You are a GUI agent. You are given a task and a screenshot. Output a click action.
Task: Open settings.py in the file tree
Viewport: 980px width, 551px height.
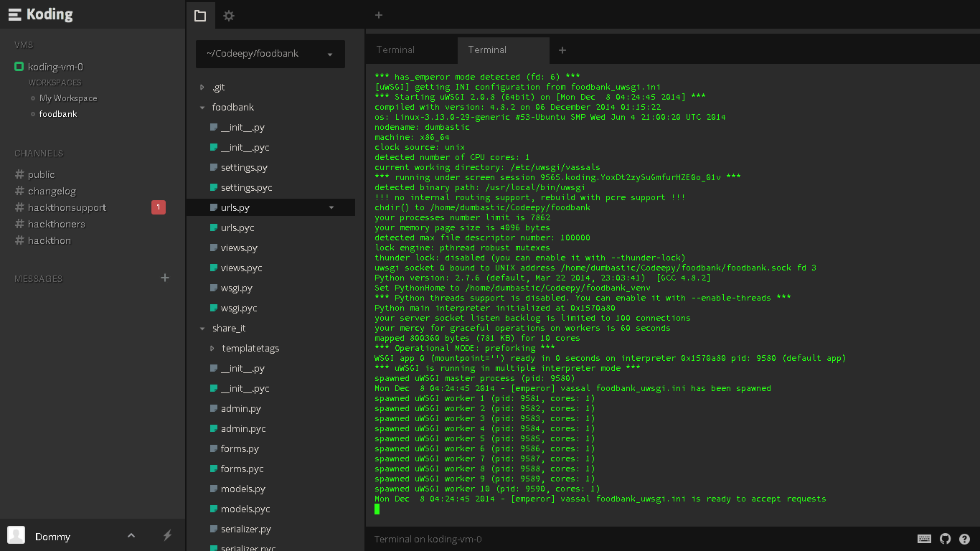tap(244, 167)
